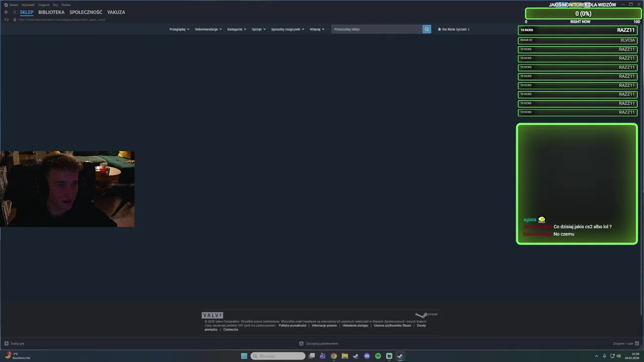The width and height of the screenshot is (644, 362).
Task: Open Informacje prawne link
Action: pos(325,325)
